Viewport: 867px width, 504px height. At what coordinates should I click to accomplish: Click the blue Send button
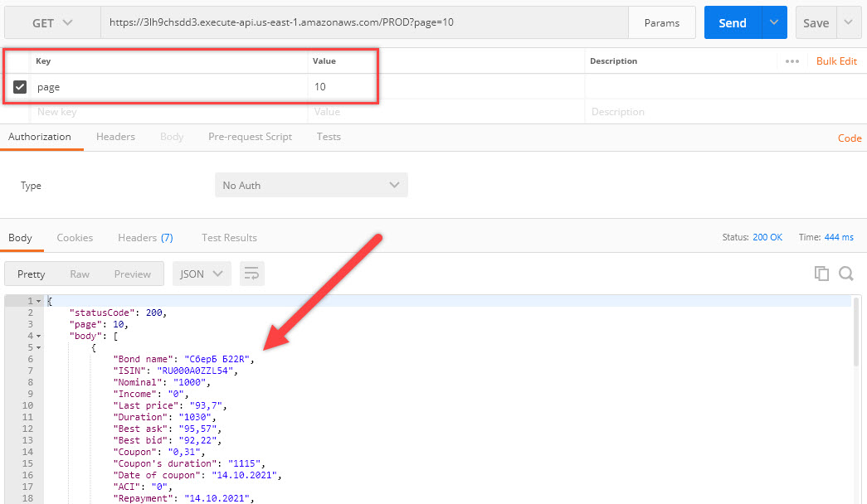(733, 23)
